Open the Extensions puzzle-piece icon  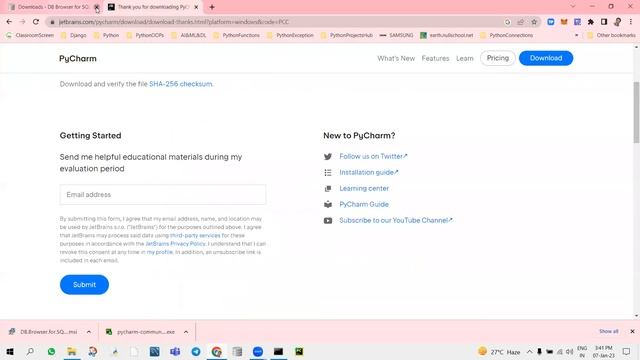[x=591, y=22]
